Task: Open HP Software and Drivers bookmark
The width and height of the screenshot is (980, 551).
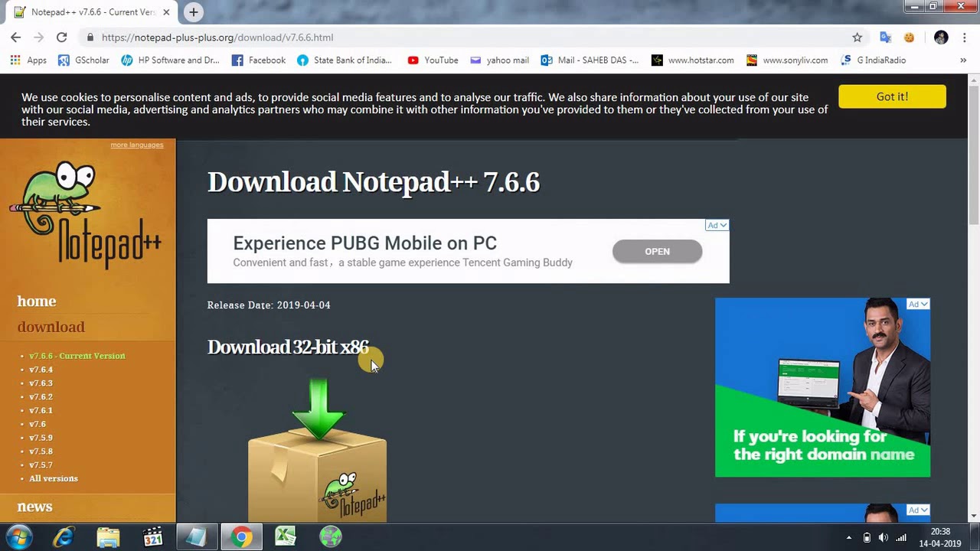Action: pos(170,60)
